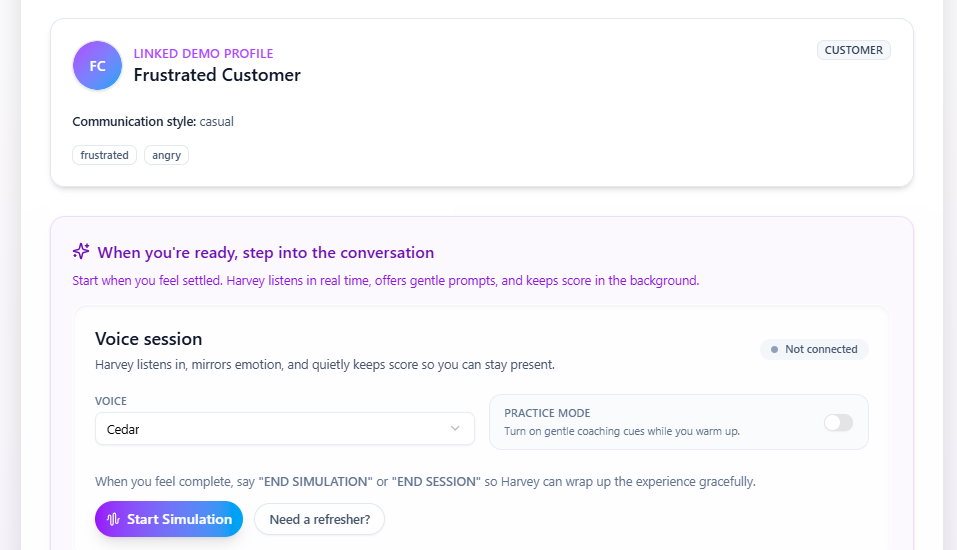Click the FC profile avatar
Viewport: 957px width, 550px height.
pos(97,66)
